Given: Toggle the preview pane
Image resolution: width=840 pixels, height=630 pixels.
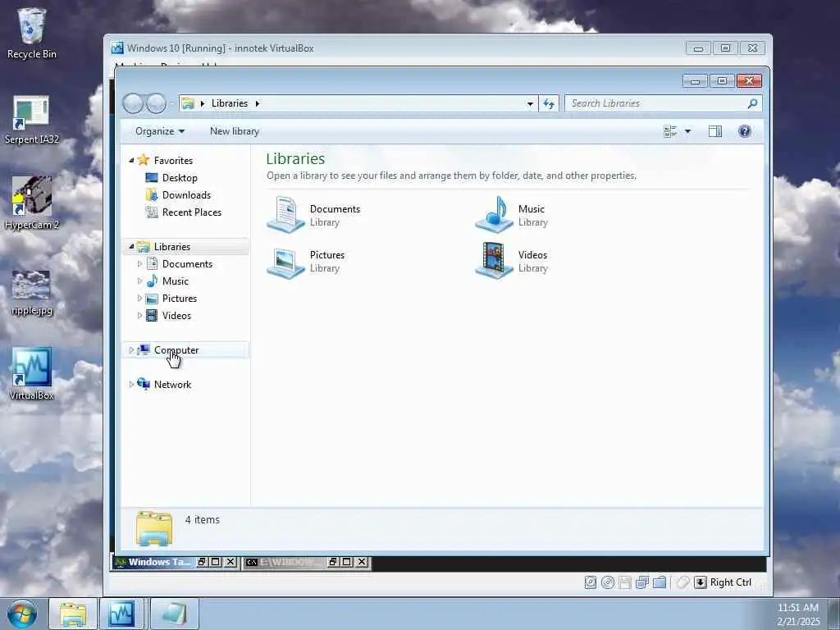Looking at the screenshot, I should [x=715, y=131].
